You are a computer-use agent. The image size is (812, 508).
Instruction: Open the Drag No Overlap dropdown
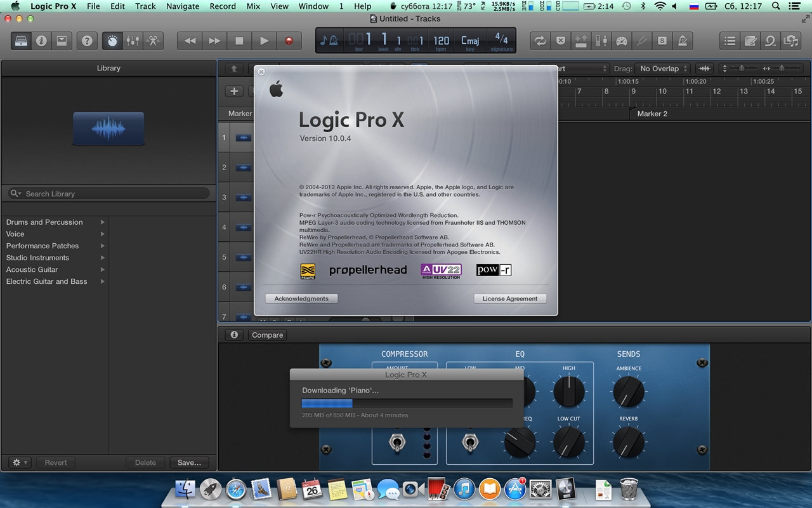(x=664, y=69)
